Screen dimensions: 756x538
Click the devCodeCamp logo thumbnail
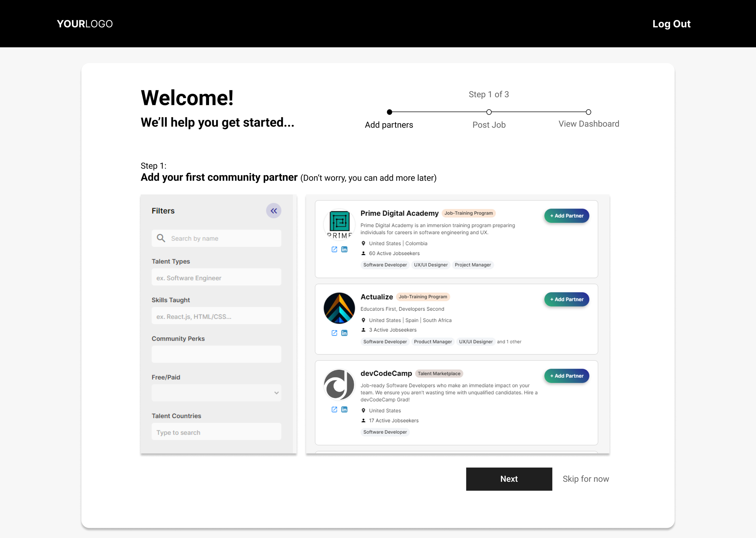[339, 385]
